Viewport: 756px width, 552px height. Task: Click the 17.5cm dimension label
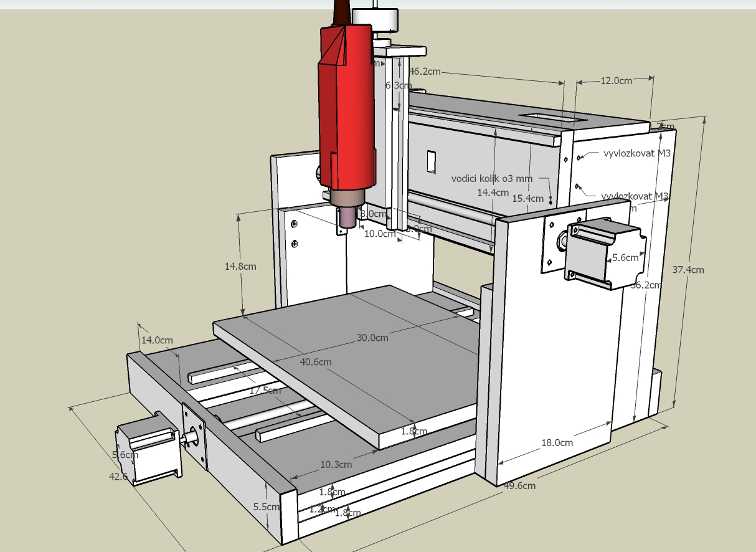click(x=265, y=391)
